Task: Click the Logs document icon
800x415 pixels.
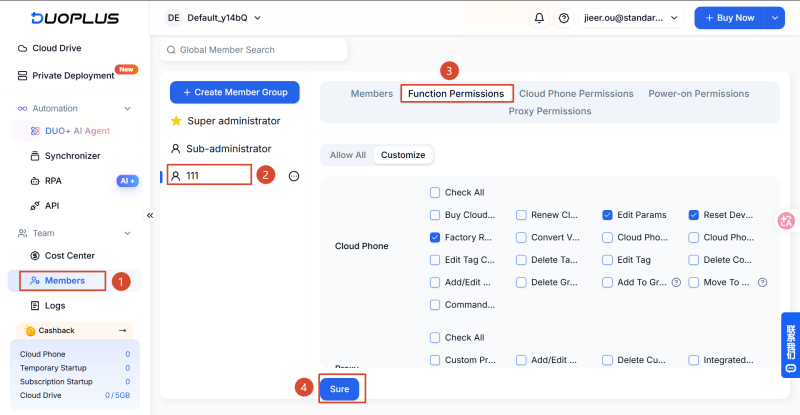Action: [35, 306]
